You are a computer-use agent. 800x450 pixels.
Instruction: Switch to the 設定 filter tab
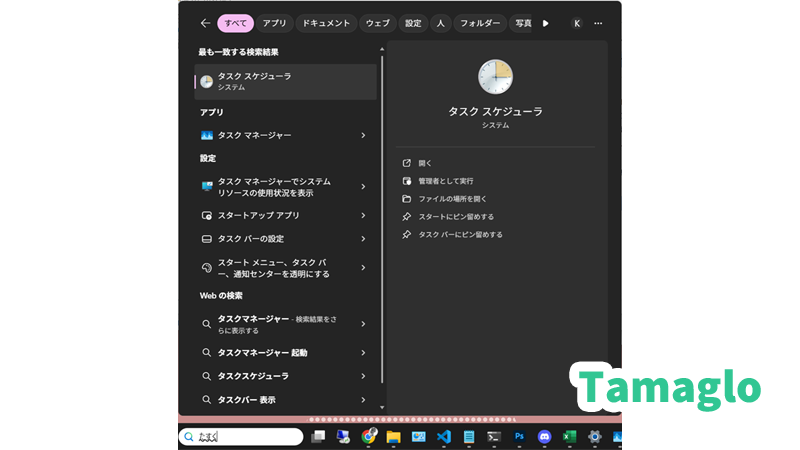[x=413, y=23]
